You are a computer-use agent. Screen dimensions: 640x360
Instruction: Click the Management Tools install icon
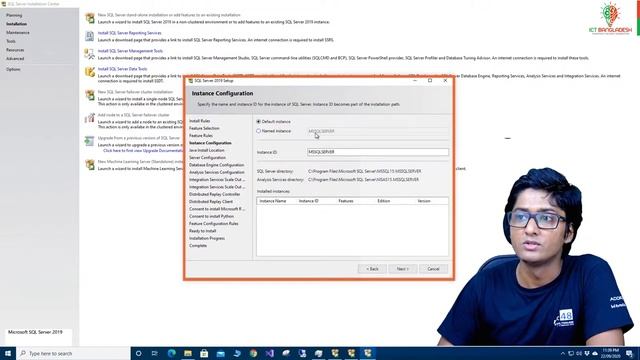(x=89, y=54)
